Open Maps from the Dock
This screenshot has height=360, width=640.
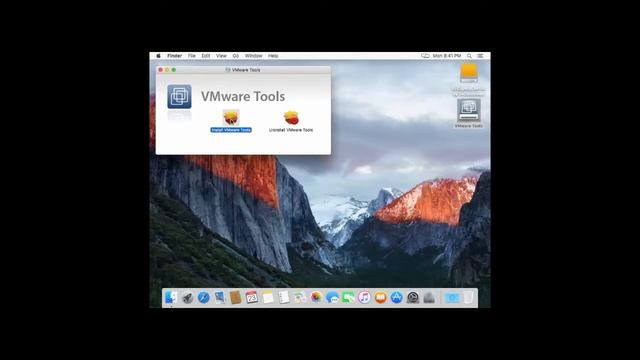point(300,298)
